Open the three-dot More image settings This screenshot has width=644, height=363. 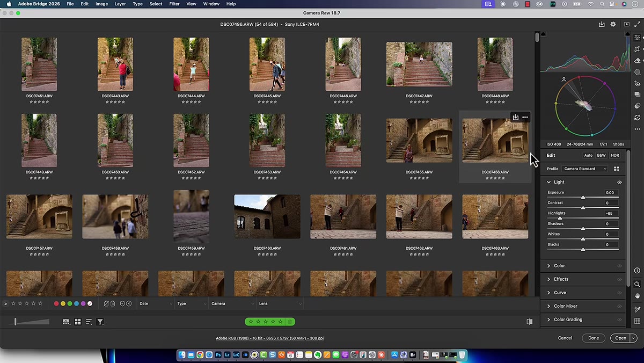click(x=637, y=129)
